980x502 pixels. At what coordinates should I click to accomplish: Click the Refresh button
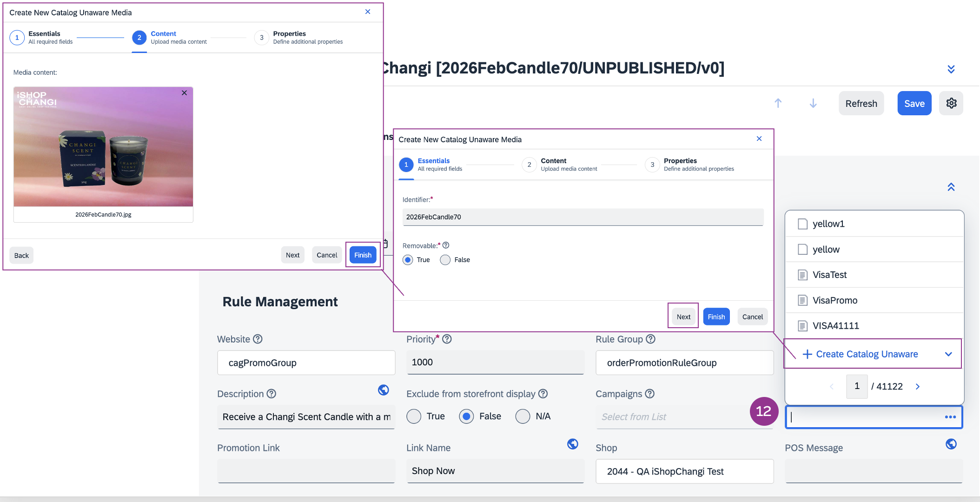861,103
